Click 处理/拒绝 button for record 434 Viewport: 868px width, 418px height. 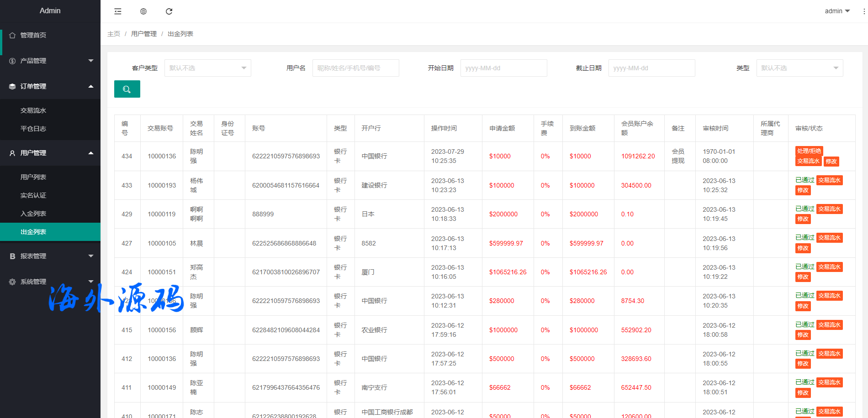(809, 151)
